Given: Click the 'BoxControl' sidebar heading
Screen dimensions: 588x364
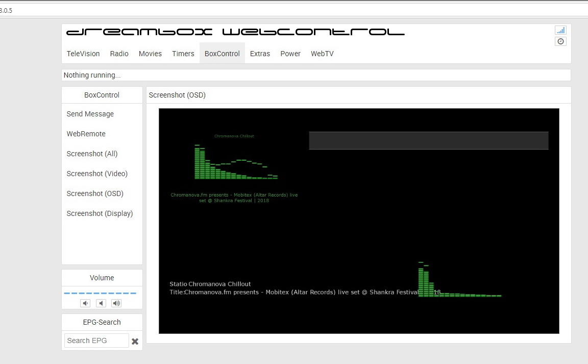Looking at the screenshot, I should pos(102,95).
